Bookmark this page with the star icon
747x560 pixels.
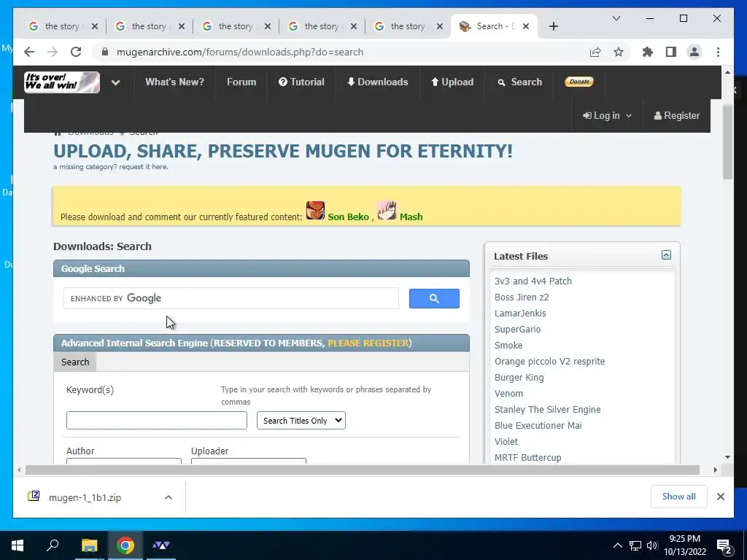(619, 52)
